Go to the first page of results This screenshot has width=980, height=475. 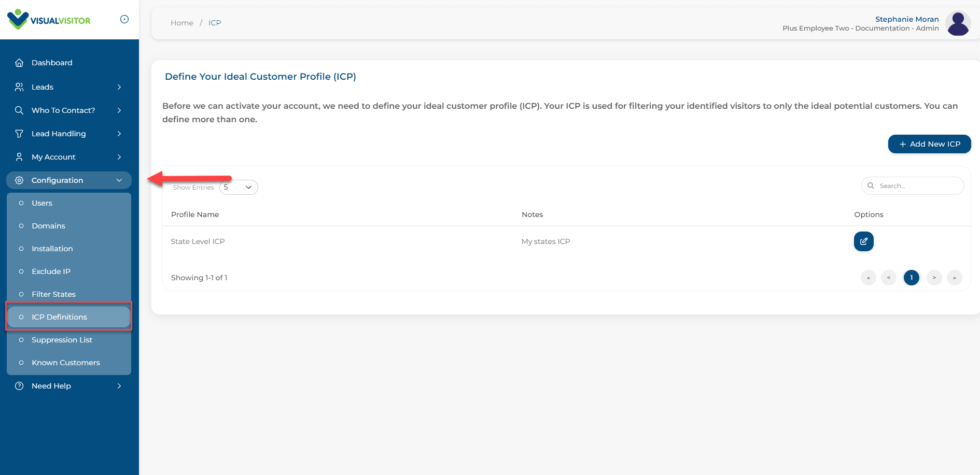coord(869,278)
